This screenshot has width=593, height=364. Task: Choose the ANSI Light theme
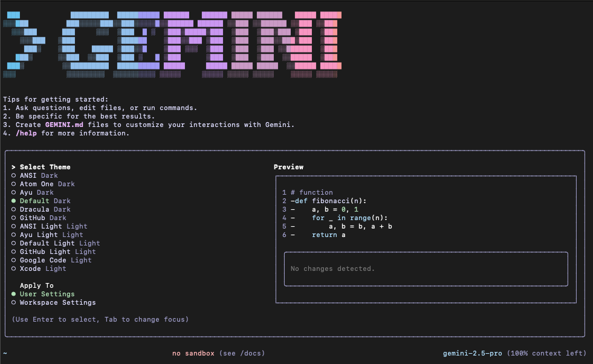point(50,226)
